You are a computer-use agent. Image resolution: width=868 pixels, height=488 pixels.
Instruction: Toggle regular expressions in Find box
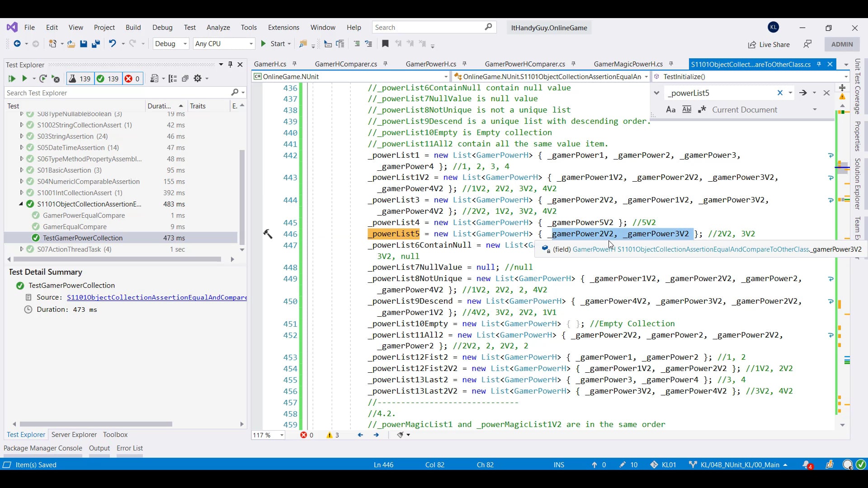click(x=702, y=110)
